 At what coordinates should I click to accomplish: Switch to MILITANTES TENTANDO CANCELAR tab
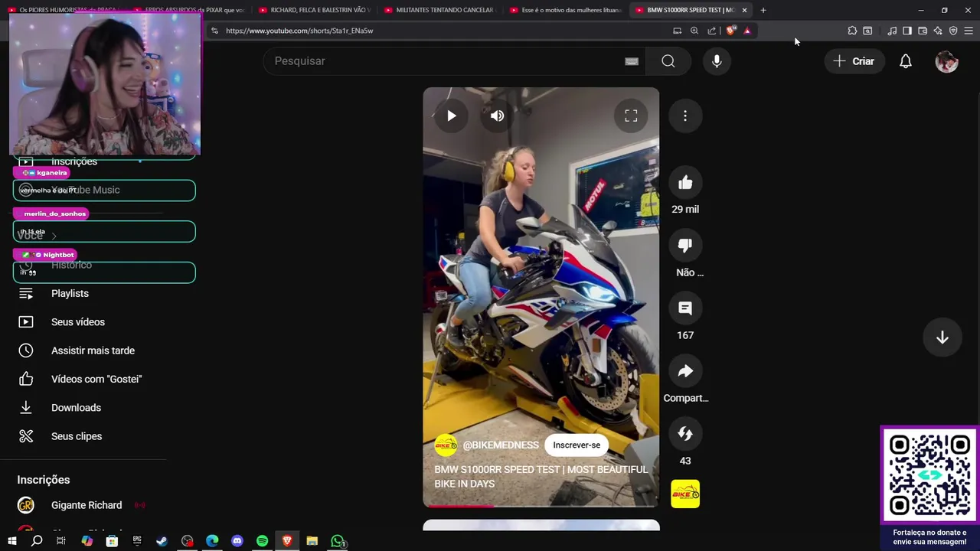439,10
